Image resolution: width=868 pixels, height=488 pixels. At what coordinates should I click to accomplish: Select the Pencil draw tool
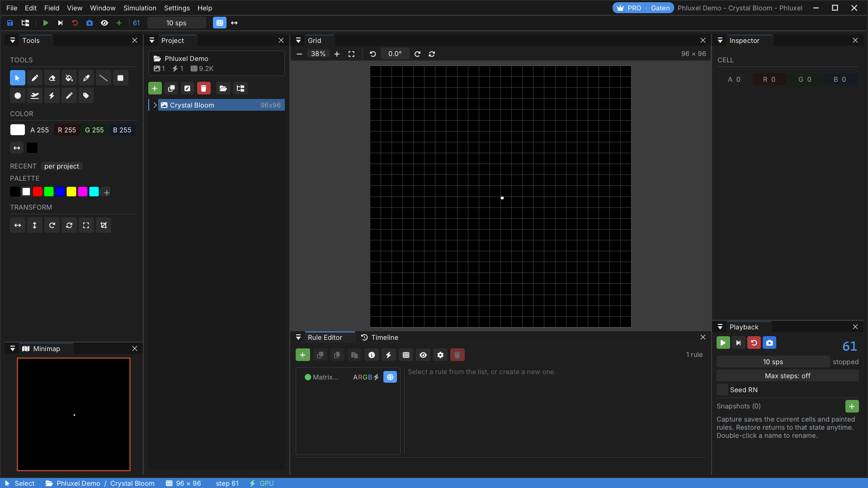pyautogui.click(x=35, y=78)
